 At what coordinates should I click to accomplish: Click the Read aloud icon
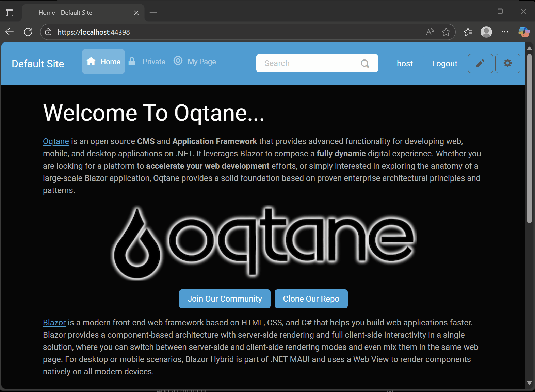(430, 32)
